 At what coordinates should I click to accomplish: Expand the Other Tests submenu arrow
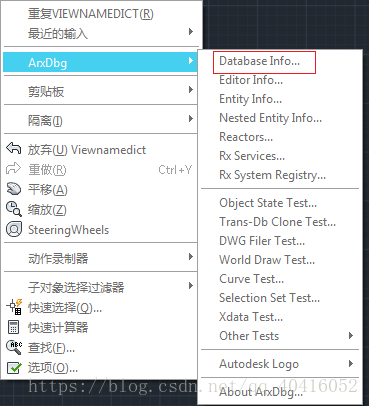coord(351,335)
